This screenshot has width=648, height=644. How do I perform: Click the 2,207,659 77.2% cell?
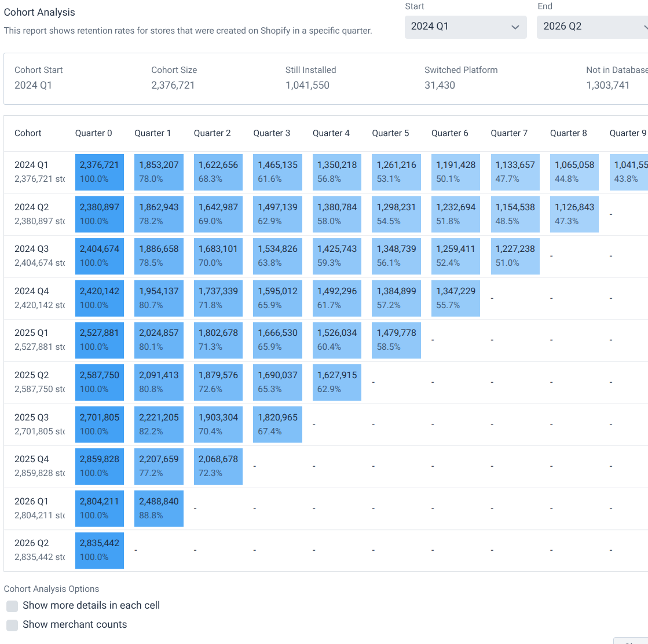click(159, 466)
